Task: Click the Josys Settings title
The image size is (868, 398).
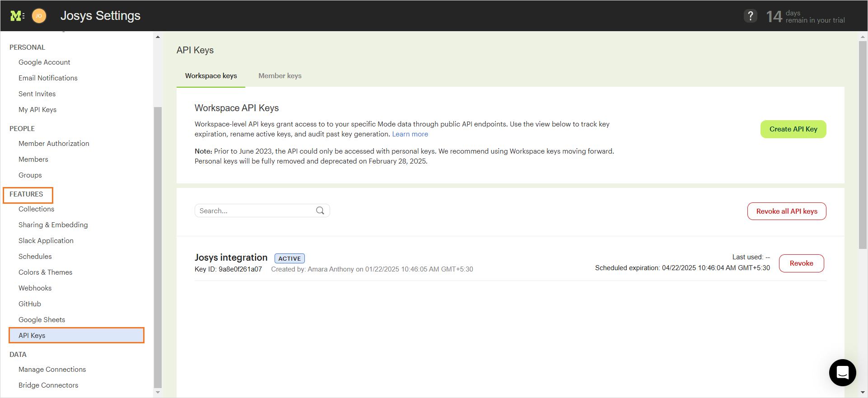Action: coord(100,16)
